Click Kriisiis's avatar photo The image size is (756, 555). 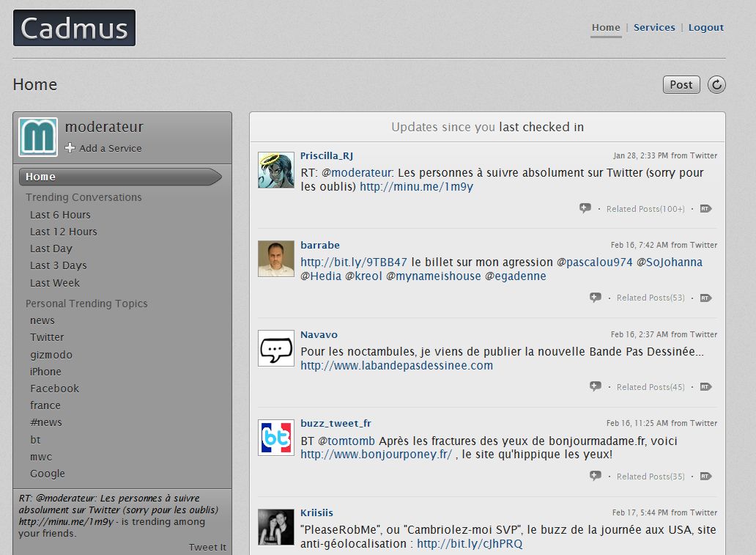(275, 527)
